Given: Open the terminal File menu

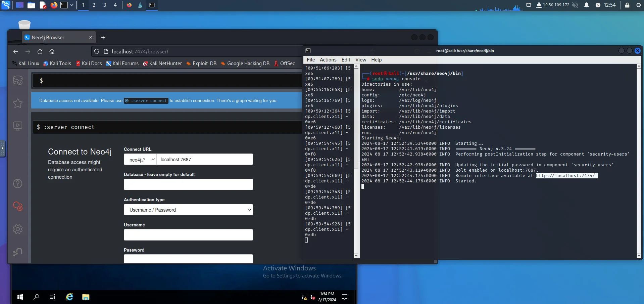Looking at the screenshot, I should [311, 60].
